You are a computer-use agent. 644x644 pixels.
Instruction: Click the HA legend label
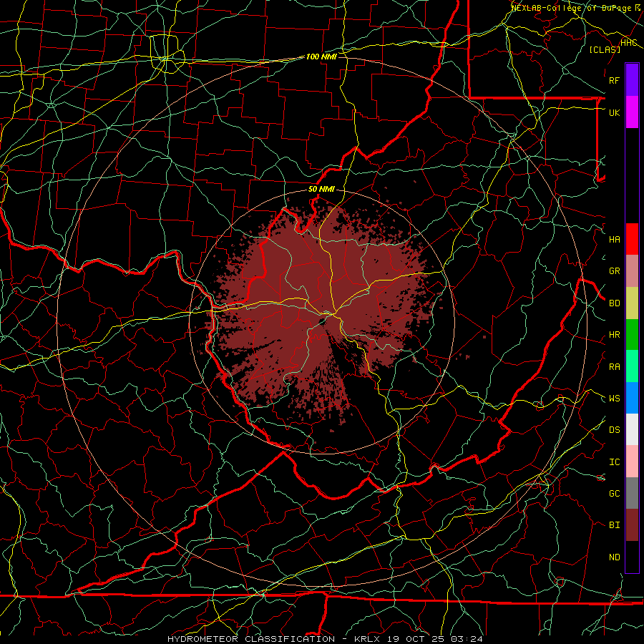click(614, 240)
